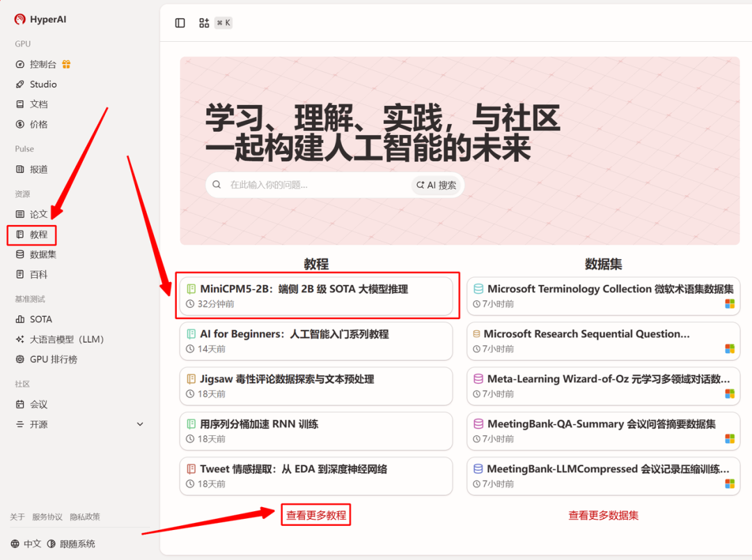Click the 教程 column heading
Screen dimensions: 752x560
tap(316, 264)
